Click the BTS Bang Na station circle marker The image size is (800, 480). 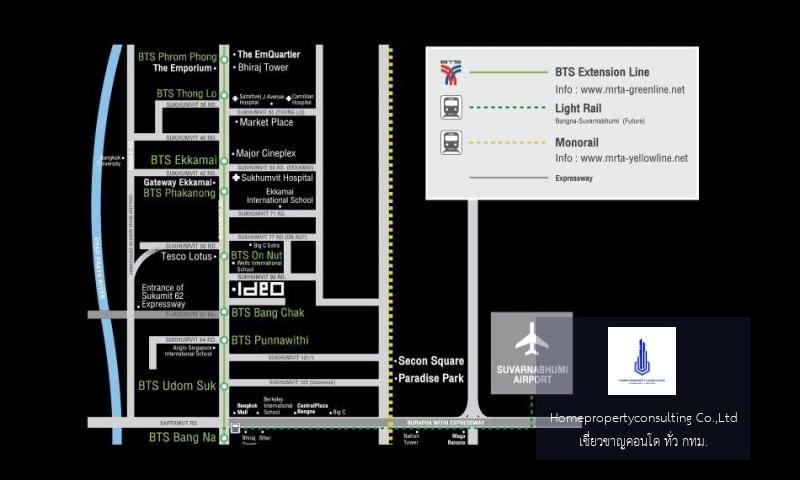tap(223, 438)
